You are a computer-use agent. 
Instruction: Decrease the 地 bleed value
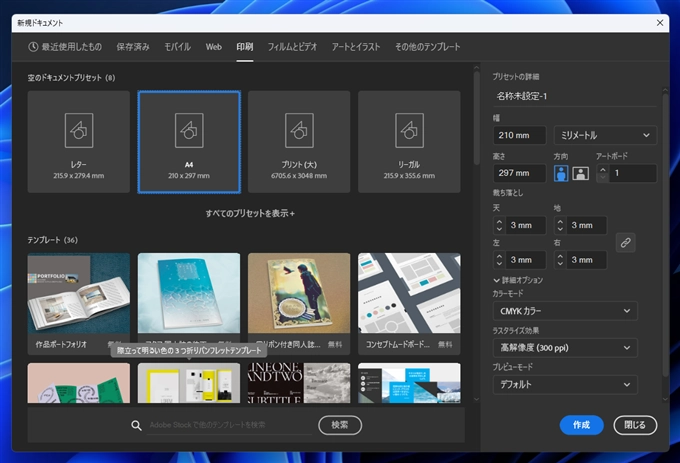pos(560,229)
